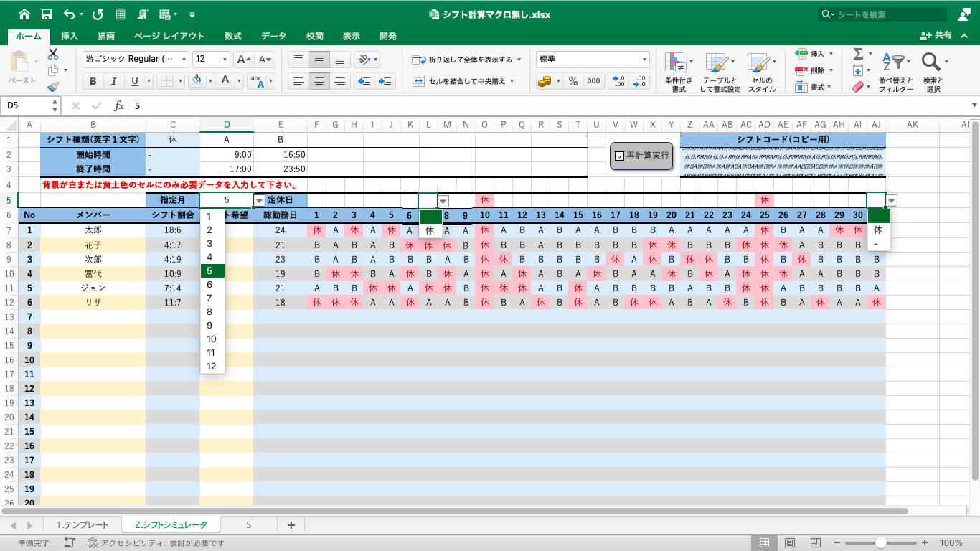Click the increase font size icon
Screen dimensions: 980x551
tap(243, 60)
